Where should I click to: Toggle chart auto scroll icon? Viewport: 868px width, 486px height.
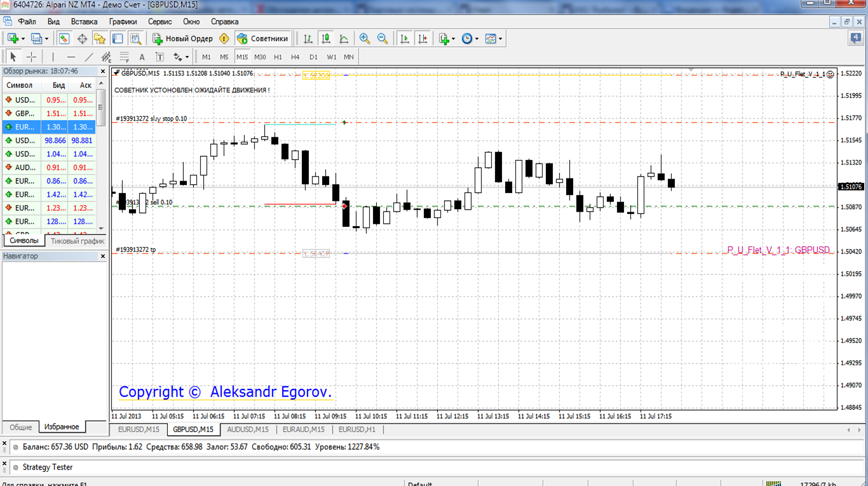tap(405, 39)
